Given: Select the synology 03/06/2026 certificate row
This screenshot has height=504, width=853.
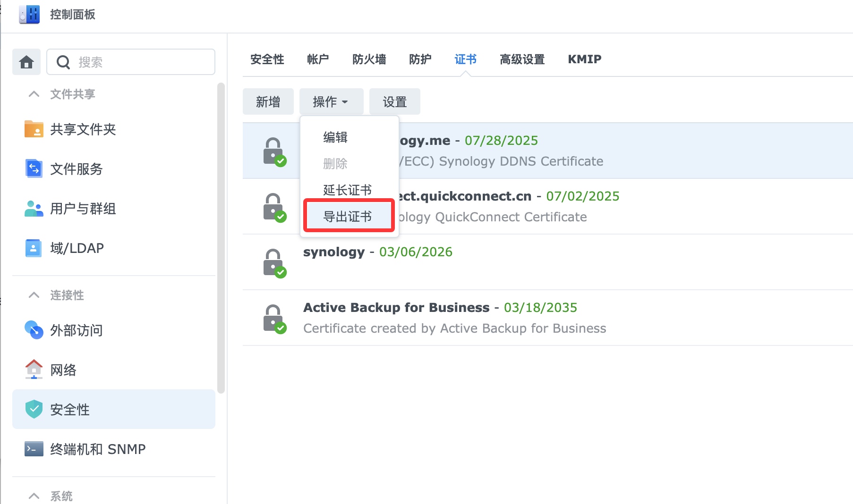Looking at the screenshot, I should 548,262.
